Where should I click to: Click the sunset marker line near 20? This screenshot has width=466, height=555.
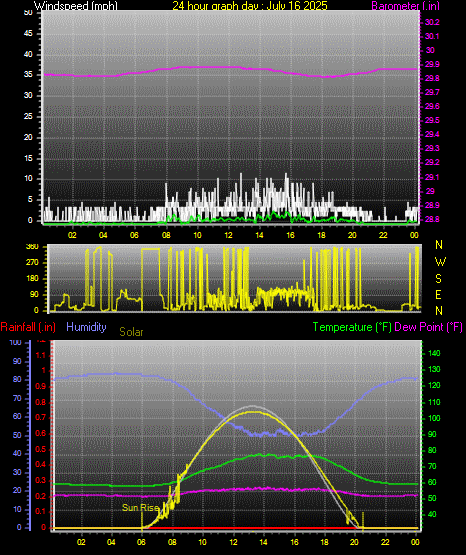pyautogui.click(x=363, y=520)
